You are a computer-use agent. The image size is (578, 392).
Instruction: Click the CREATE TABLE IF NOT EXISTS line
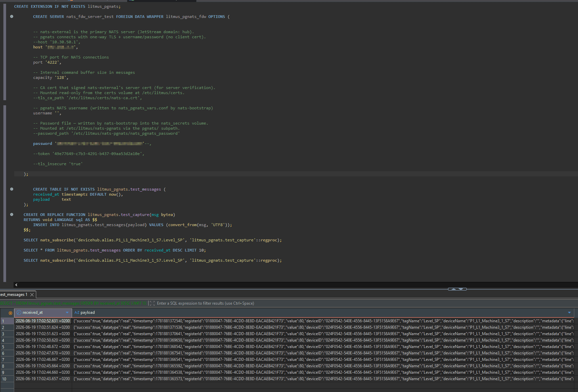(x=99, y=189)
